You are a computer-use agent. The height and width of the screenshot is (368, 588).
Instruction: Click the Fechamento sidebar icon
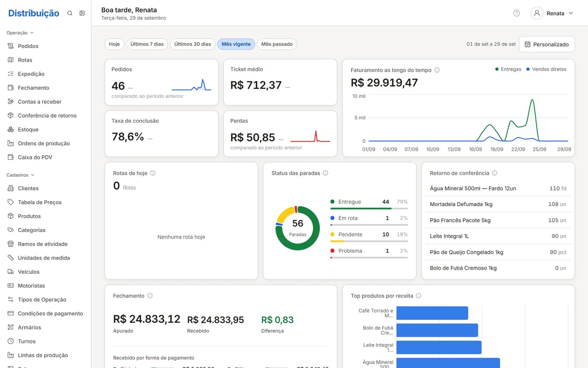point(11,88)
